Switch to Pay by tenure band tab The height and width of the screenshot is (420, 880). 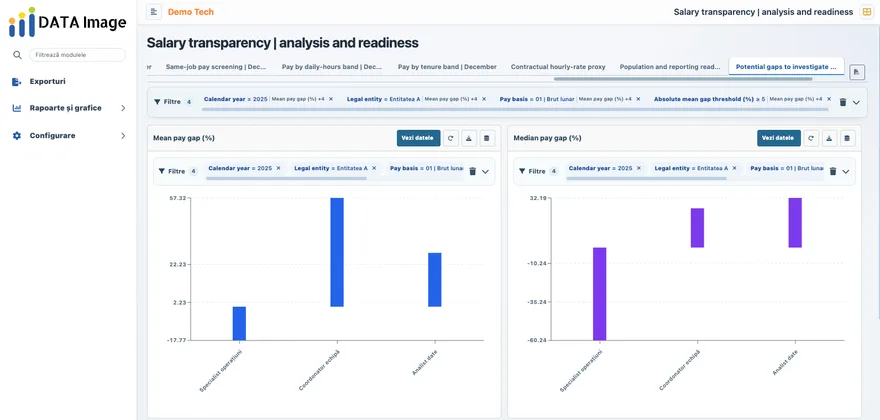tap(447, 67)
